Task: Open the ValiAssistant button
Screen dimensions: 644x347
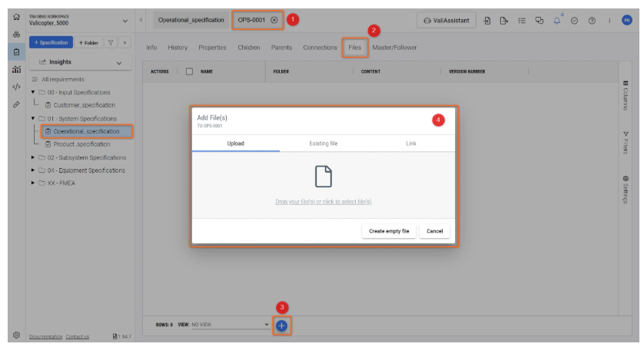Action: (446, 21)
